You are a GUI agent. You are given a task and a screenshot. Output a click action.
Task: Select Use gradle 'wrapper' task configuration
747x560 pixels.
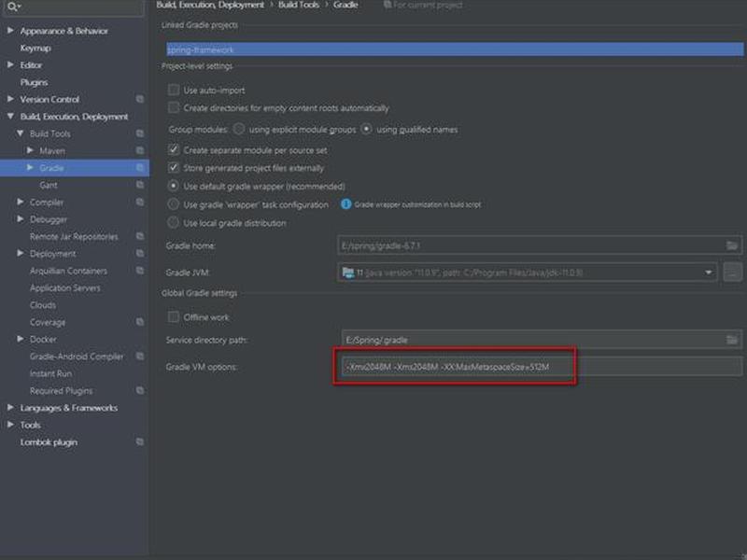click(174, 204)
